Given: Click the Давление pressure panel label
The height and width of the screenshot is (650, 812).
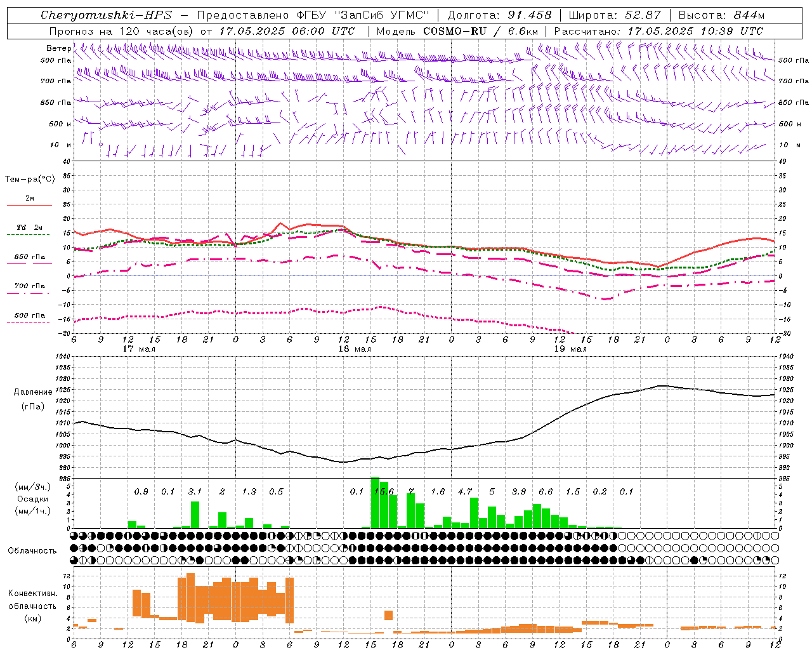Looking at the screenshot, I should (33, 392).
